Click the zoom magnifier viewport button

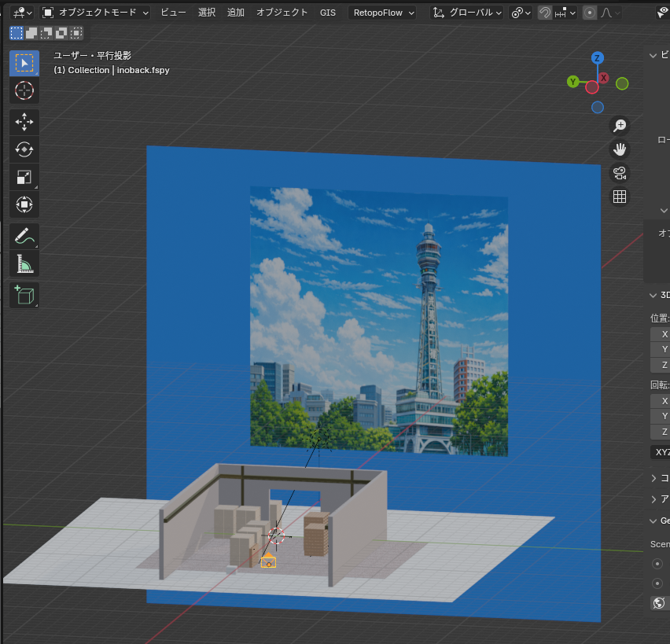coord(620,126)
